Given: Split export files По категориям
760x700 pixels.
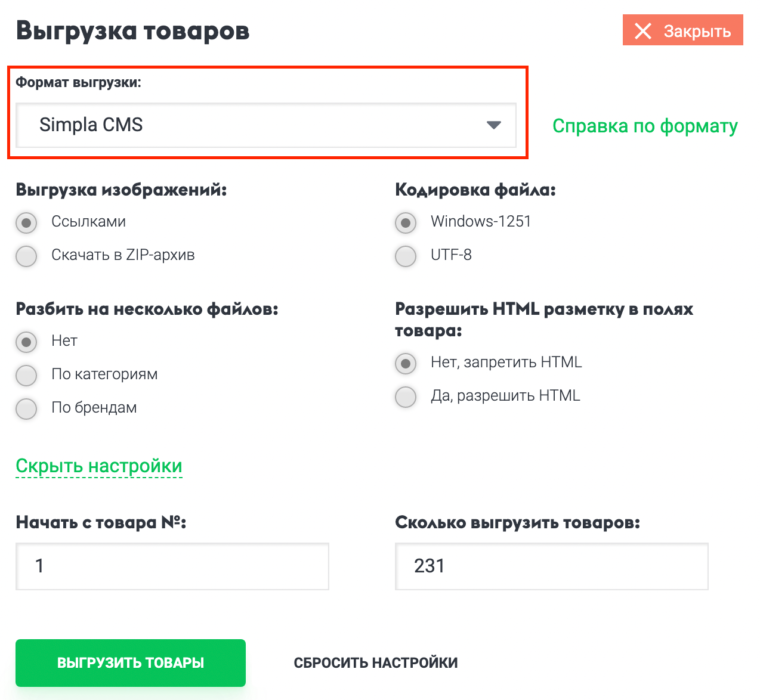Looking at the screenshot, I should coord(26,376).
